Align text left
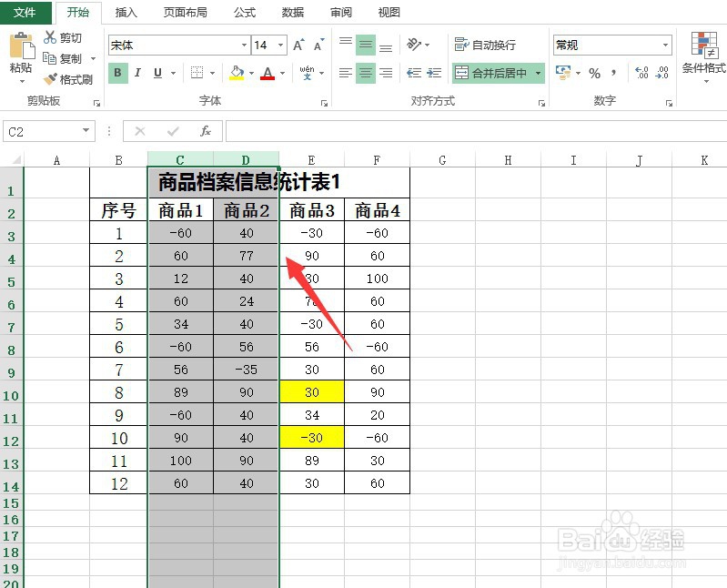 coord(346,73)
